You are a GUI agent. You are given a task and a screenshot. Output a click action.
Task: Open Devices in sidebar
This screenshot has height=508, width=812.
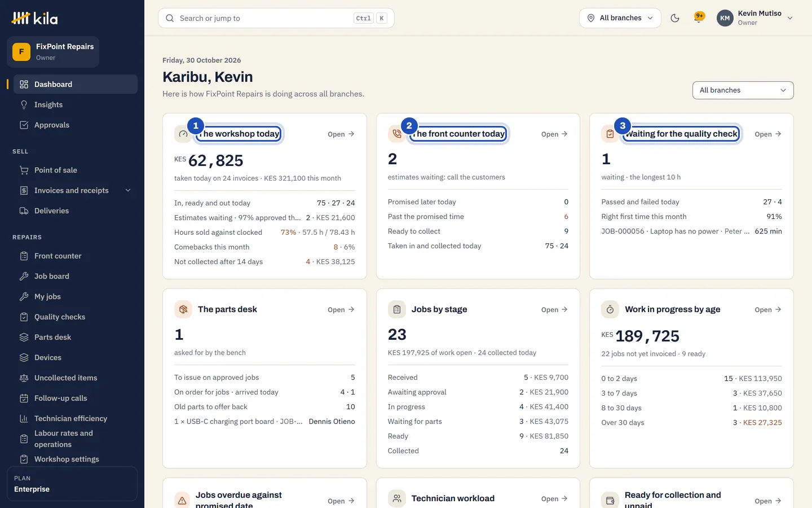(x=76, y=357)
